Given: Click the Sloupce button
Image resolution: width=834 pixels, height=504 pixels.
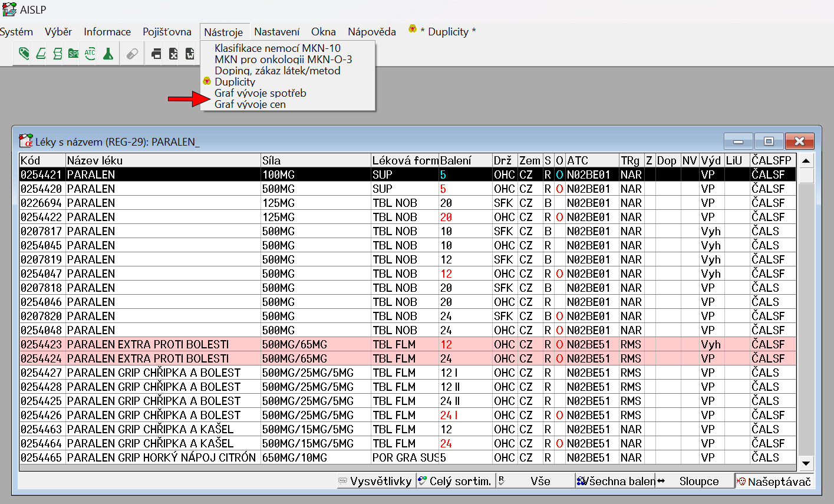Looking at the screenshot, I should tap(694, 481).
